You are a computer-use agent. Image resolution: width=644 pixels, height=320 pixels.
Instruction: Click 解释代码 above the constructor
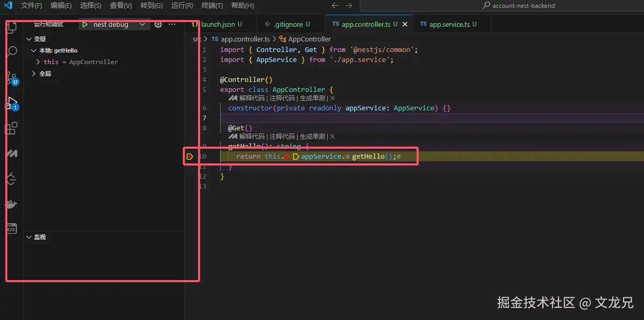tap(252, 98)
